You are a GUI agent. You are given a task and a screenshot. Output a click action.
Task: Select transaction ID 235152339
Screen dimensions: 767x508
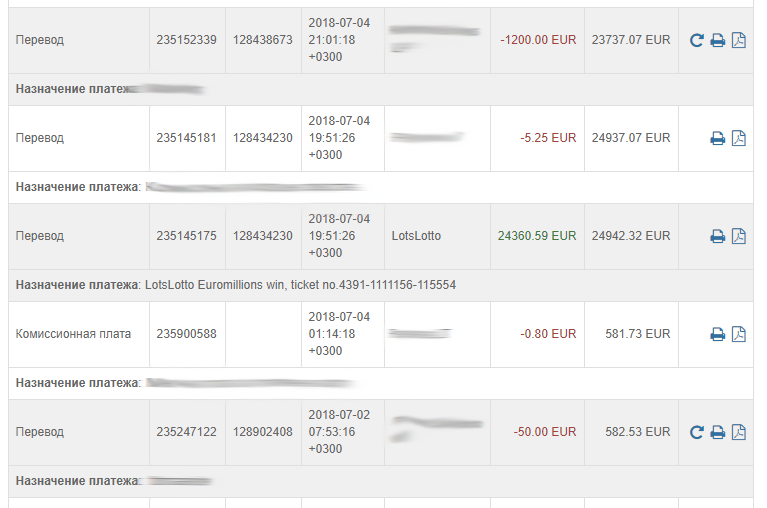[x=186, y=40]
